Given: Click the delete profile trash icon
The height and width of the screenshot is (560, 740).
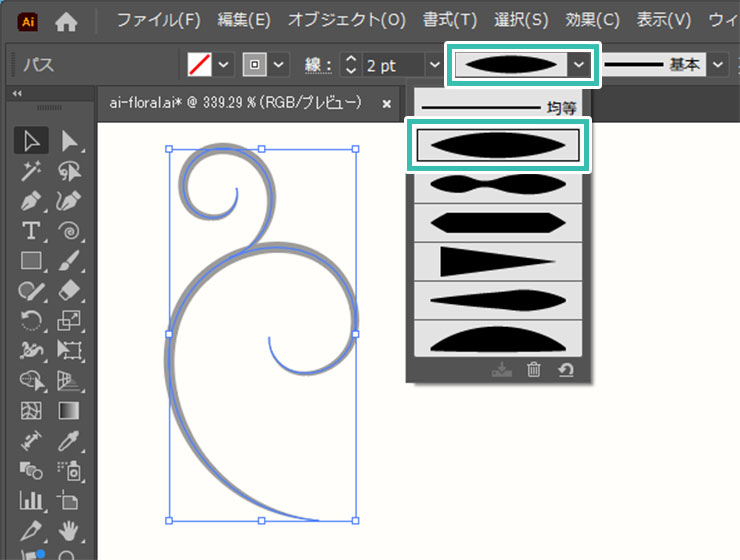Looking at the screenshot, I should tap(534, 370).
